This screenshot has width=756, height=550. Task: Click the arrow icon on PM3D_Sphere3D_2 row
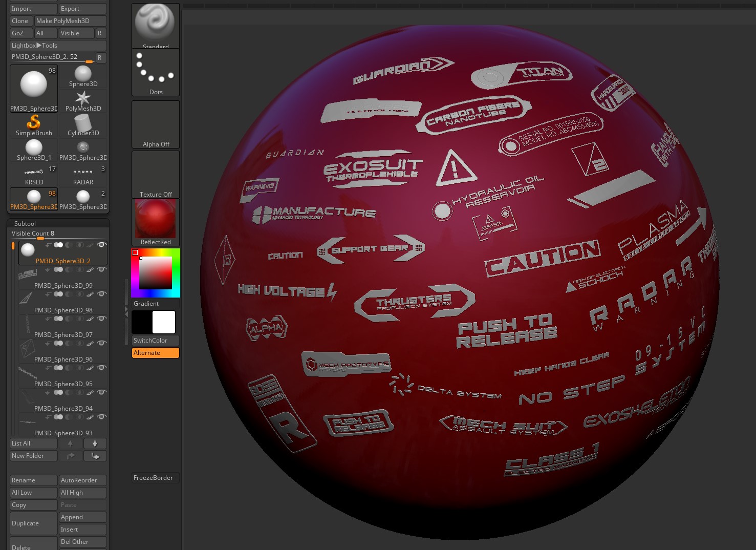click(48, 245)
